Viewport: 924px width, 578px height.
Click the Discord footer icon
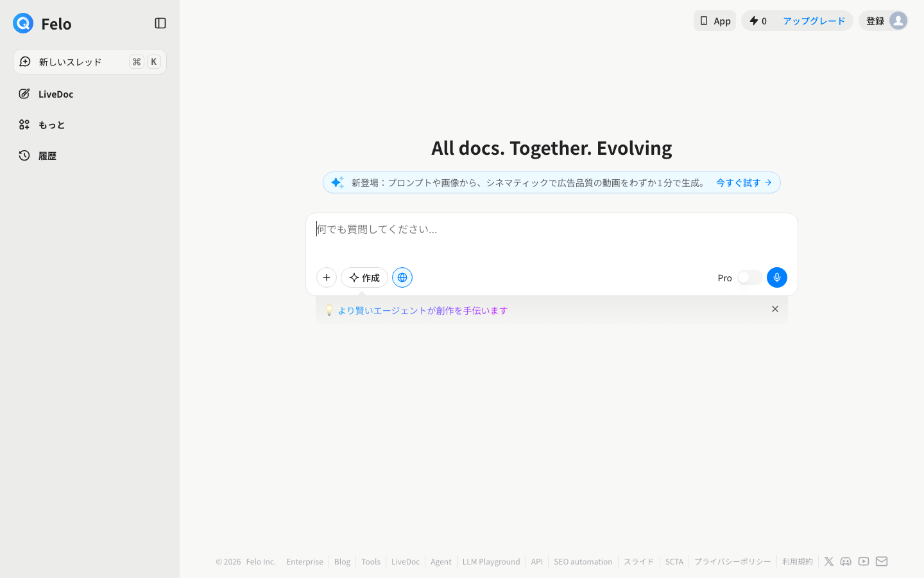(846, 561)
